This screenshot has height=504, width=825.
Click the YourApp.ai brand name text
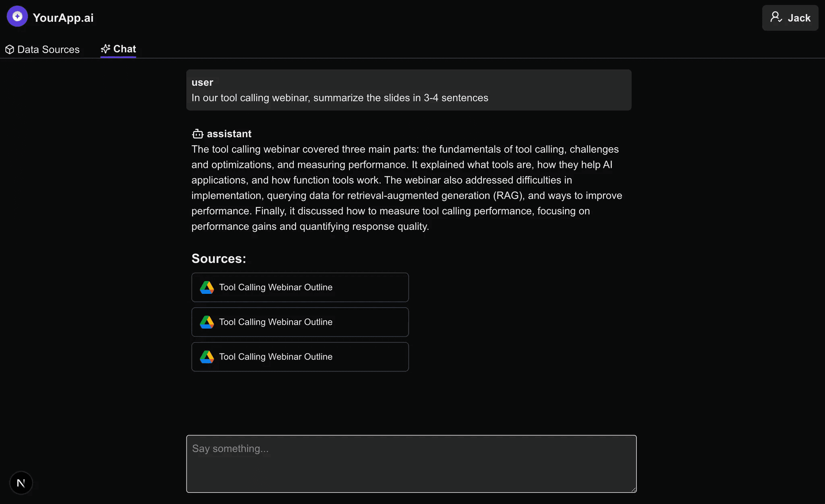click(x=63, y=18)
